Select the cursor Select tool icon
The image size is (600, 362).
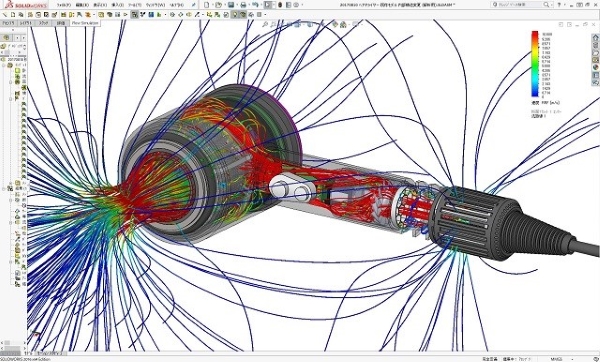(268, 5)
